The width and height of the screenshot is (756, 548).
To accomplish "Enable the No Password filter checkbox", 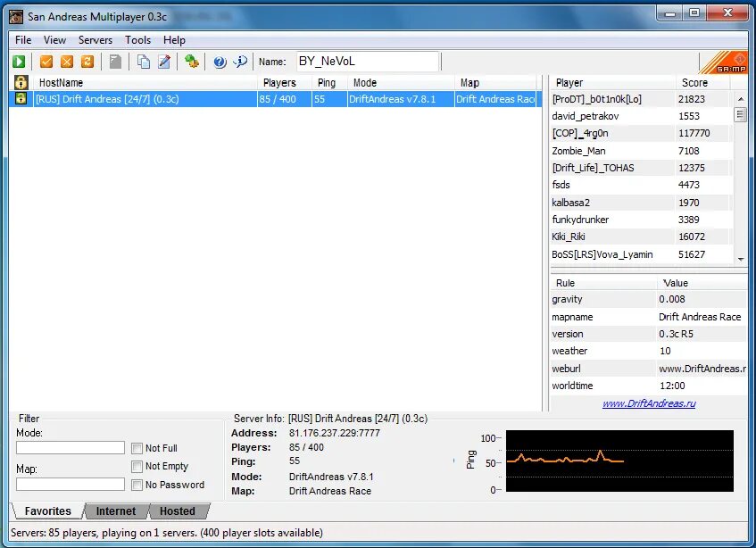I will tap(137, 485).
